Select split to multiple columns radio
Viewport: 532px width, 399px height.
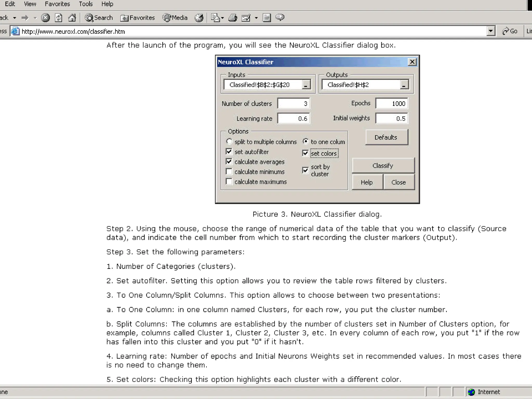tap(229, 142)
